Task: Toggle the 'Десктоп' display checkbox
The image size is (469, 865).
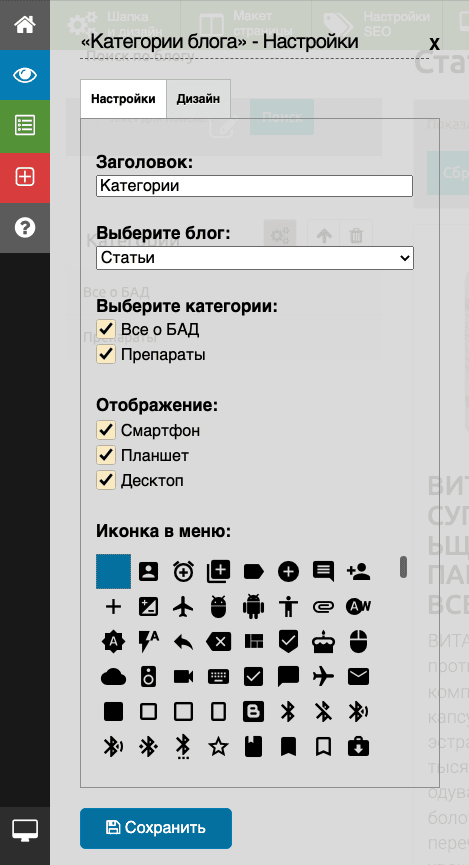Action: pyautogui.click(x=106, y=480)
